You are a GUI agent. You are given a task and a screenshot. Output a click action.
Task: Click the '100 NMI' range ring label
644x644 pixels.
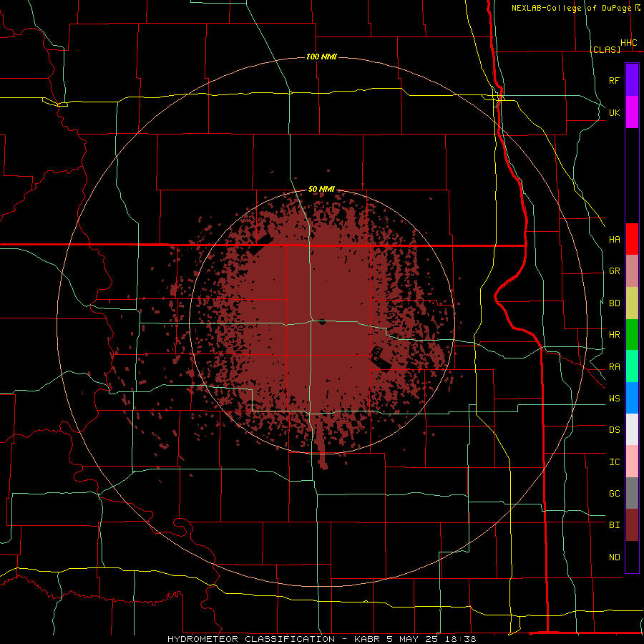(321, 57)
